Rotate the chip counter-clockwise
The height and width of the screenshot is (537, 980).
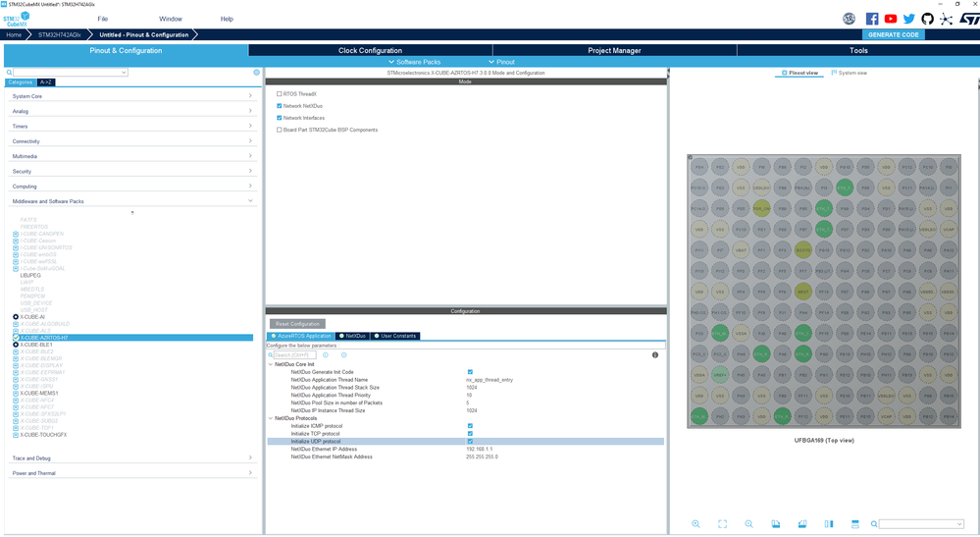click(802, 524)
